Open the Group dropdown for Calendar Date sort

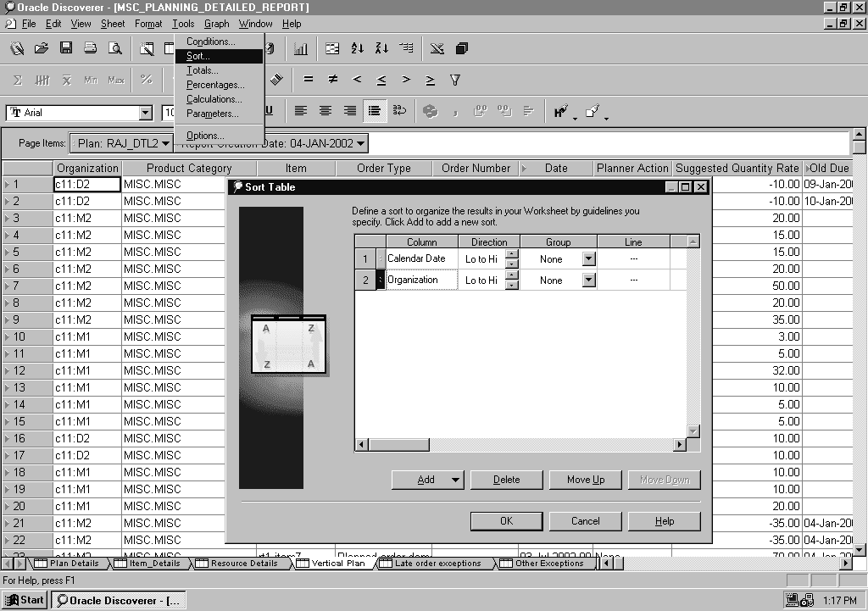tap(589, 259)
